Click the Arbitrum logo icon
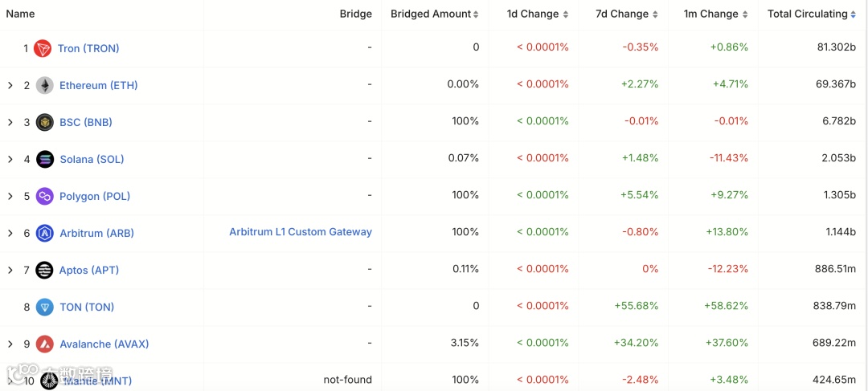Screen dimensions: 868x391 click(45, 233)
